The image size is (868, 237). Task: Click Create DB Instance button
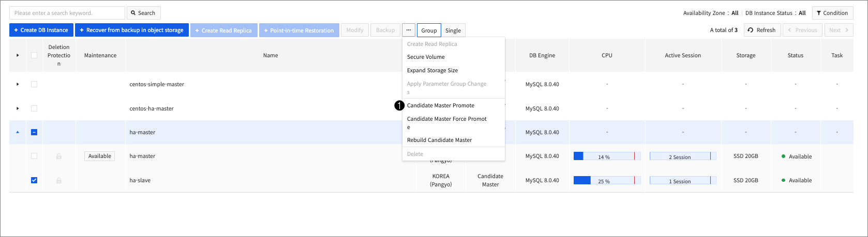(41, 30)
